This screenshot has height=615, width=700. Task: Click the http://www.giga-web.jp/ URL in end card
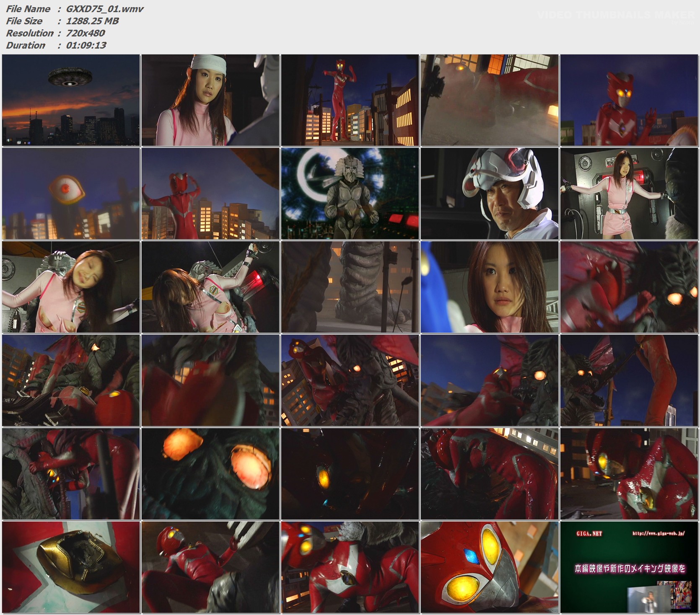[658, 533]
